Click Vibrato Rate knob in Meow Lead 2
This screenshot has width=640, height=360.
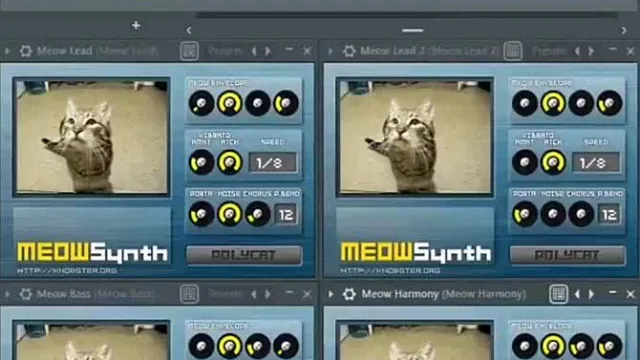pyautogui.click(x=553, y=162)
